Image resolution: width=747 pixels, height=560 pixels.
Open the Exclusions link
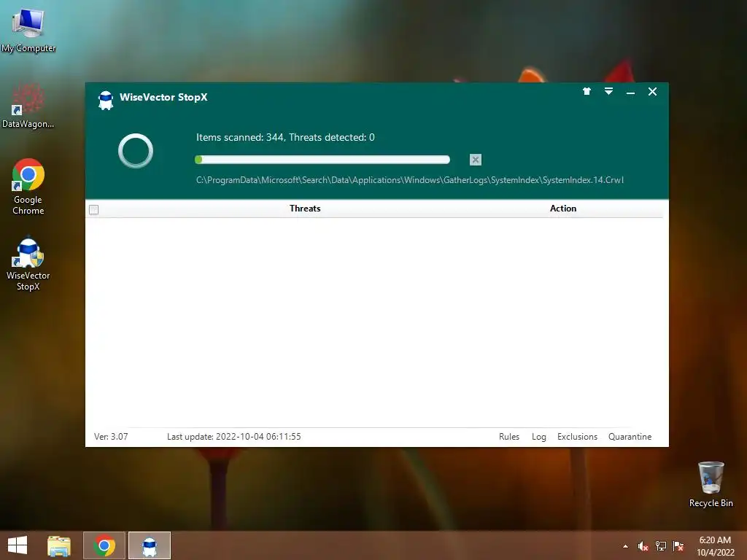click(577, 437)
